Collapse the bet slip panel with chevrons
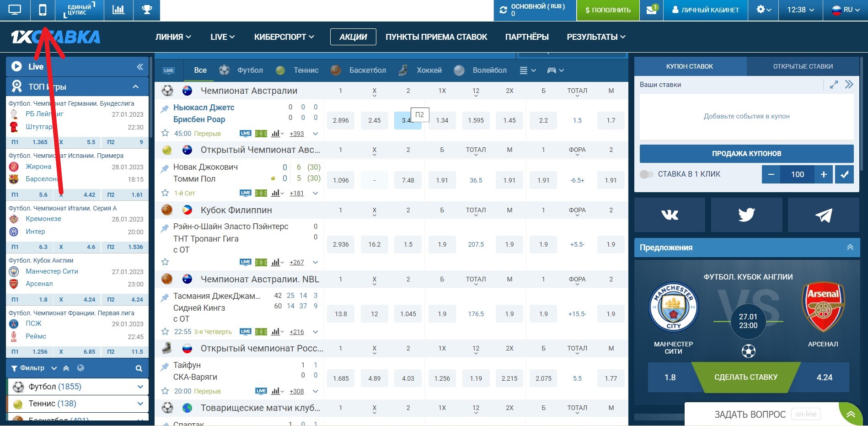Screen dimensions: 868x426 tap(849, 85)
